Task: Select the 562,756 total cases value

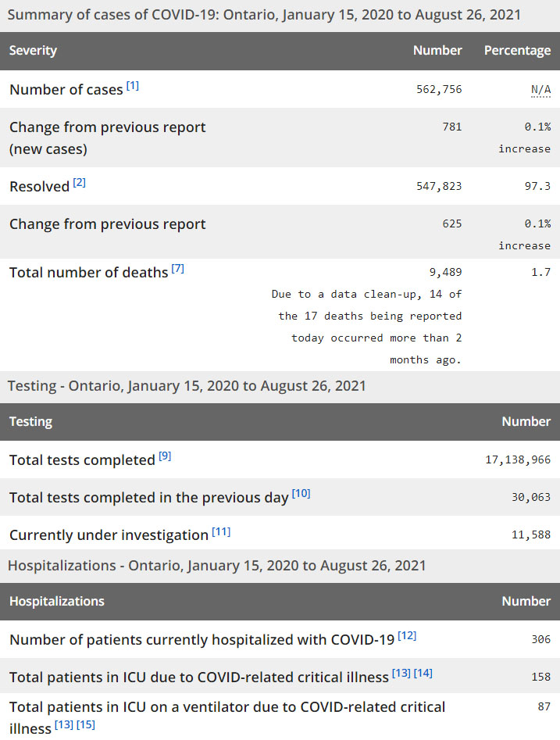Action: (439, 90)
